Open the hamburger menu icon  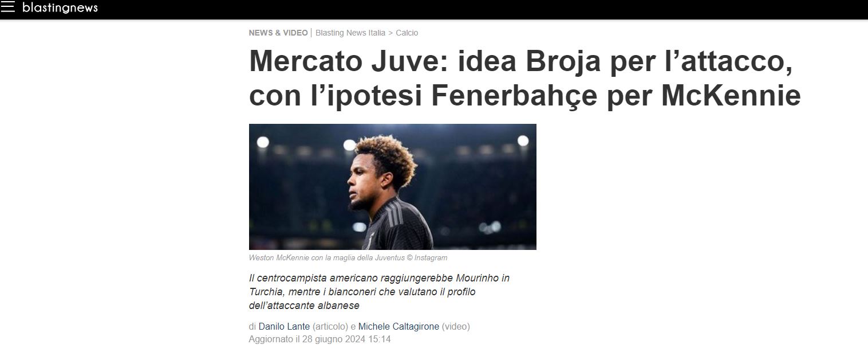pyautogui.click(x=7, y=7)
